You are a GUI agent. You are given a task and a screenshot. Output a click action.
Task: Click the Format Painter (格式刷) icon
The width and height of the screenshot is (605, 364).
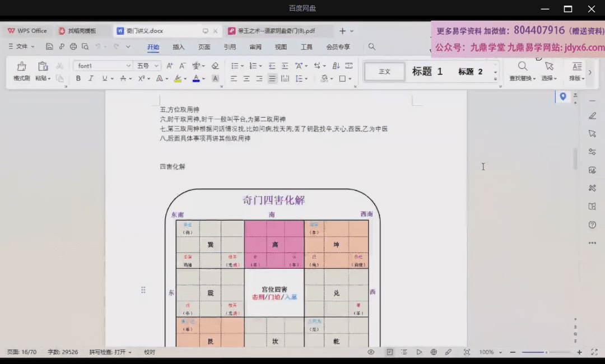click(21, 71)
